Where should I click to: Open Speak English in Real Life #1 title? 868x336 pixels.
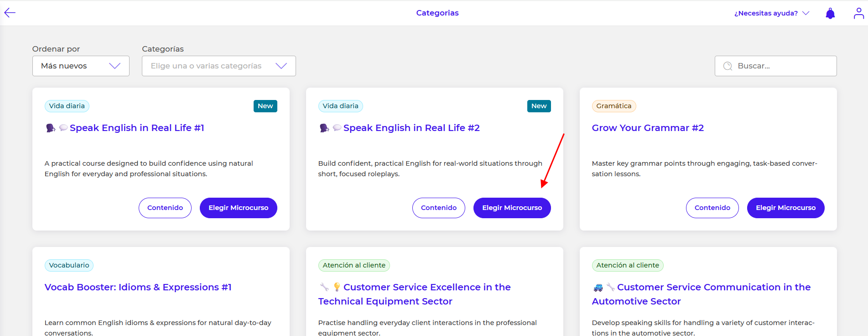pyautogui.click(x=136, y=128)
